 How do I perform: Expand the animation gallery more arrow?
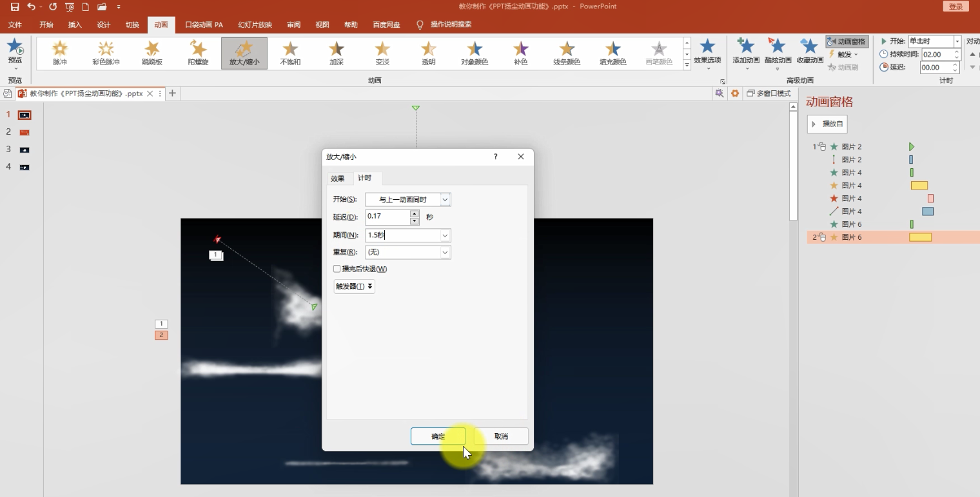pos(687,65)
